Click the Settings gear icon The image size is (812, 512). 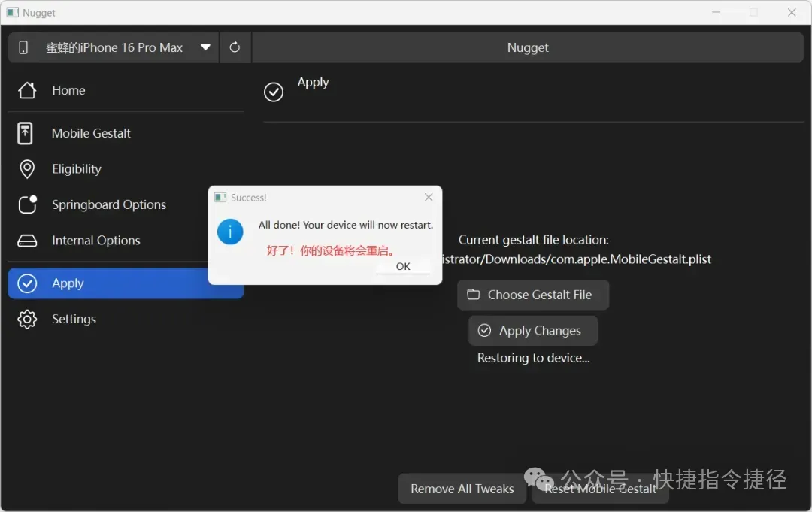click(x=27, y=319)
